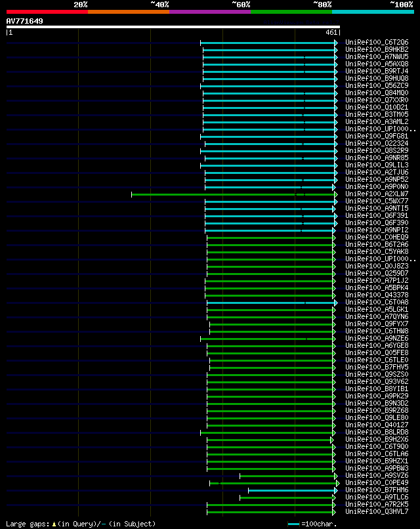The width and height of the screenshot is (420, 529).
Task: Select subject label UniRef100_Q259D7
Action: 377,273
